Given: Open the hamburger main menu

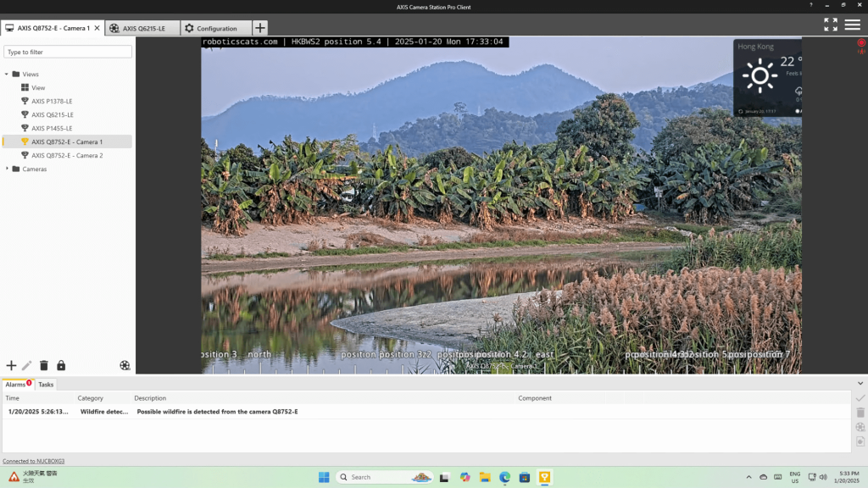Looking at the screenshot, I should 853,25.
